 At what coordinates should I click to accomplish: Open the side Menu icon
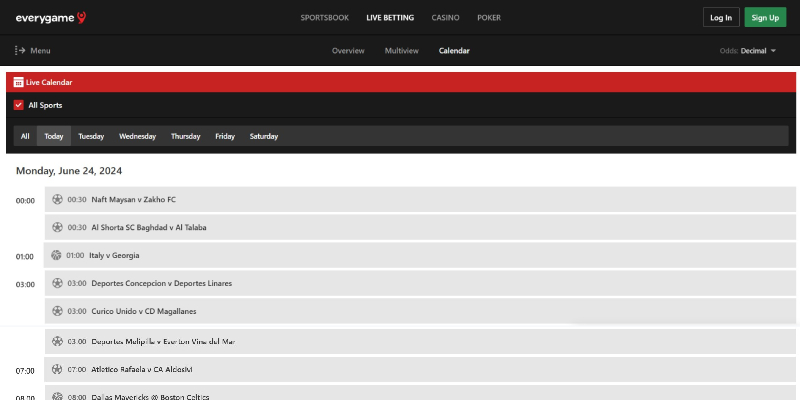tap(20, 51)
